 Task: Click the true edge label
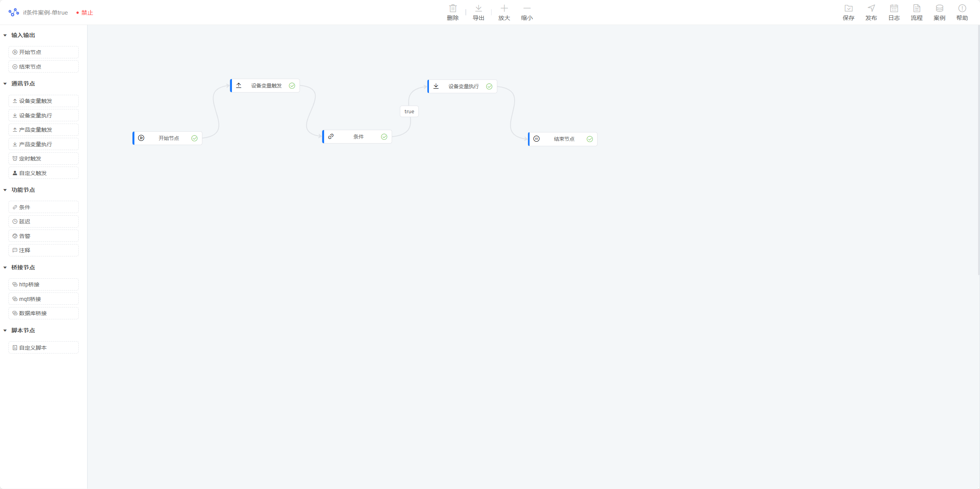point(409,112)
